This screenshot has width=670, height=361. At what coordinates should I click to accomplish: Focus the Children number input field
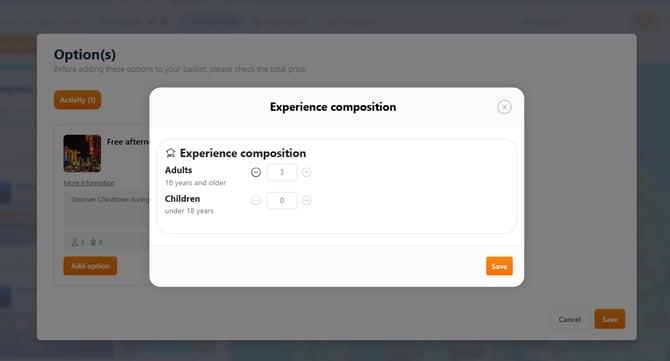coord(282,200)
